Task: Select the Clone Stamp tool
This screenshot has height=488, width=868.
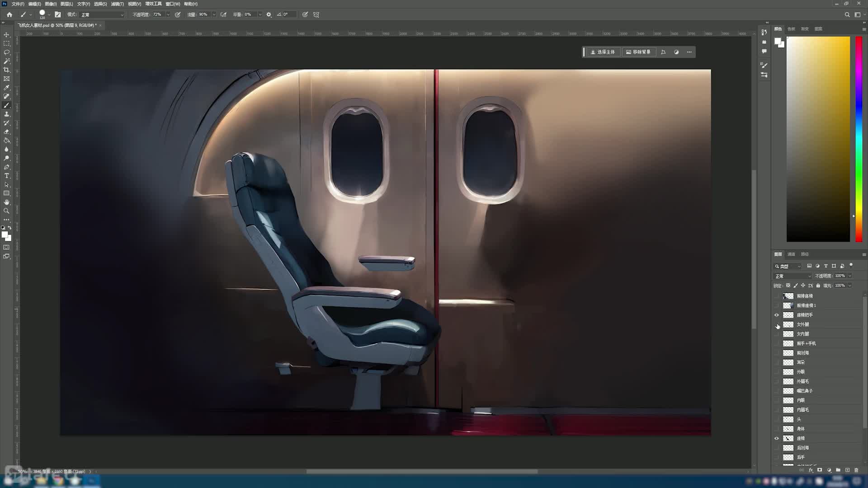Action: tap(6, 114)
